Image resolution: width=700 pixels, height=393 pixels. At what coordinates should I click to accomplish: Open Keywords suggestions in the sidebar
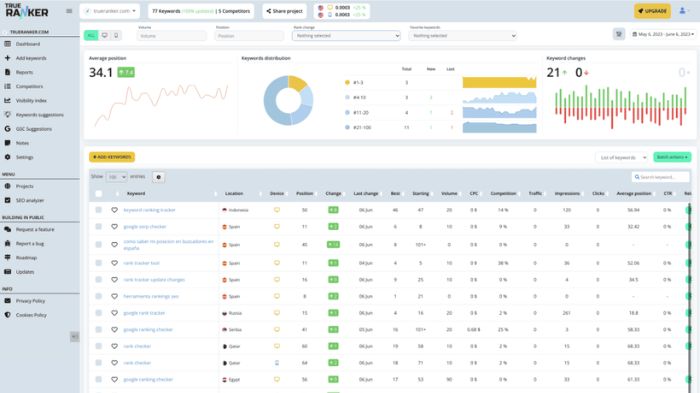click(x=40, y=115)
